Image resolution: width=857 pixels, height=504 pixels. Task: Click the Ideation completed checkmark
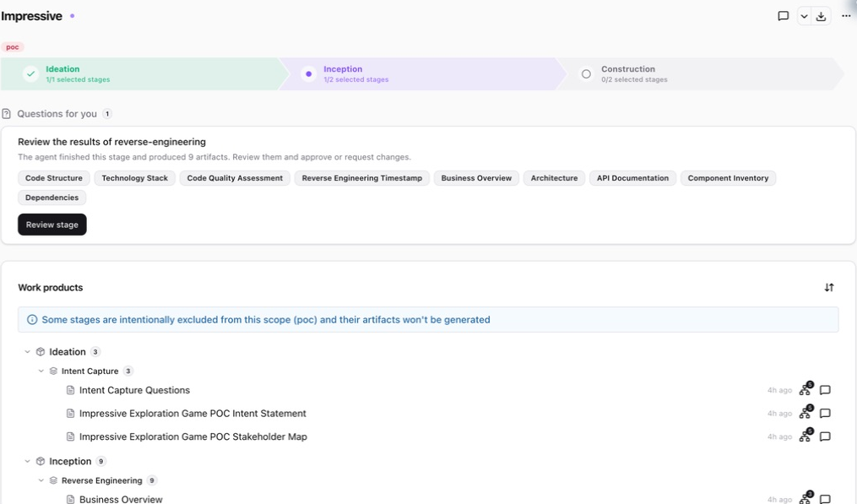point(30,73)
